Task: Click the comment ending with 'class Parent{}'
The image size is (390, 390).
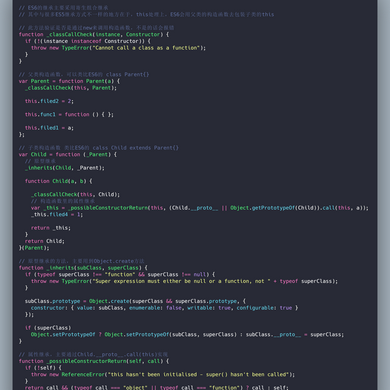Action: click(84, 74)
